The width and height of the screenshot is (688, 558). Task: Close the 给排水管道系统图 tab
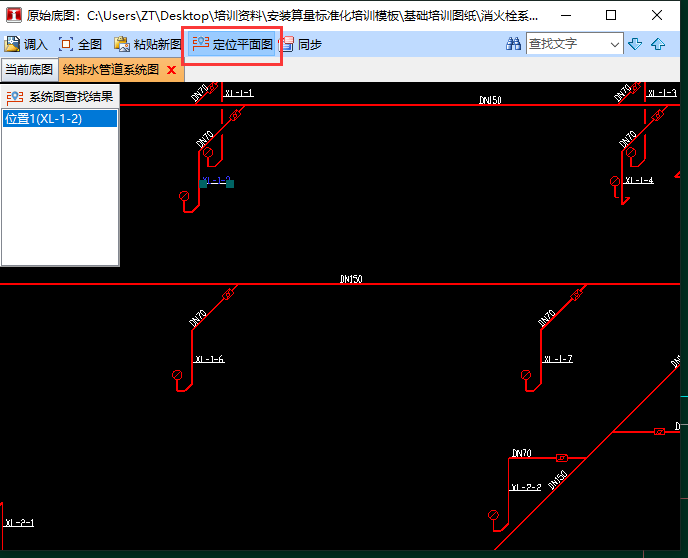171,70
